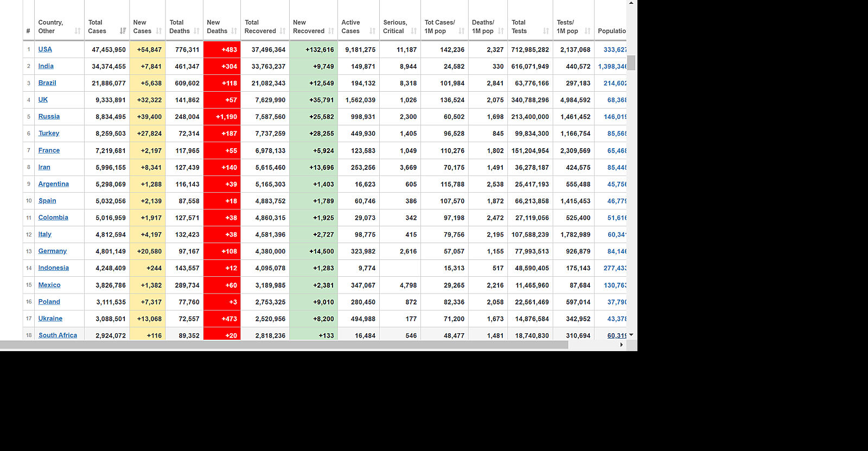
Task: Click Total Recovered sort arrows icon
Action: click(283, 31)
